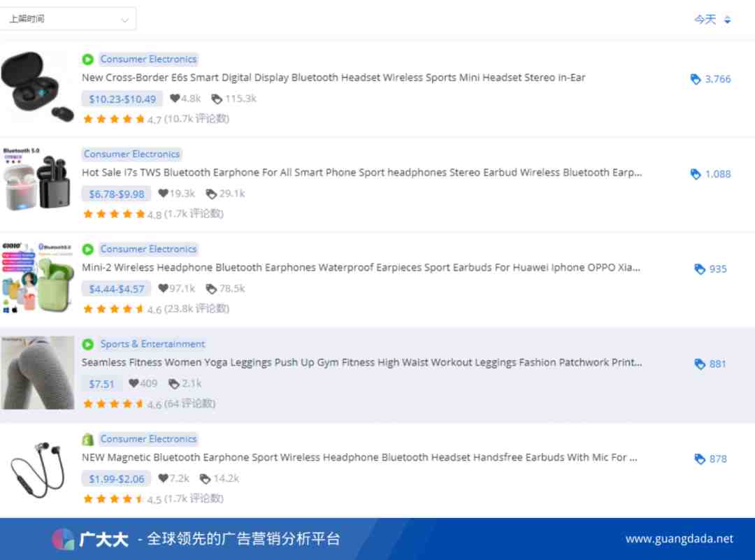
Task: Click the $4.44-$4.57 price badge
Action: 116,289
